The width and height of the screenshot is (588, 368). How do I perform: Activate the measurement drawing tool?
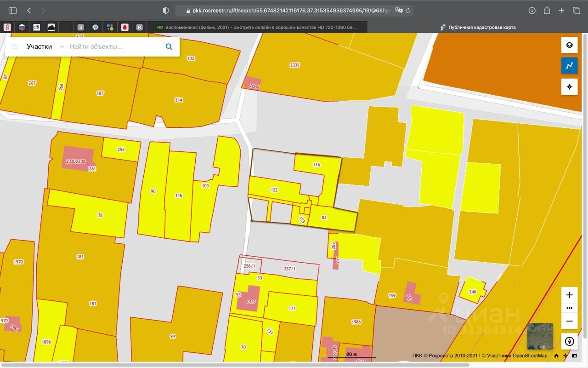coord(569,66)
